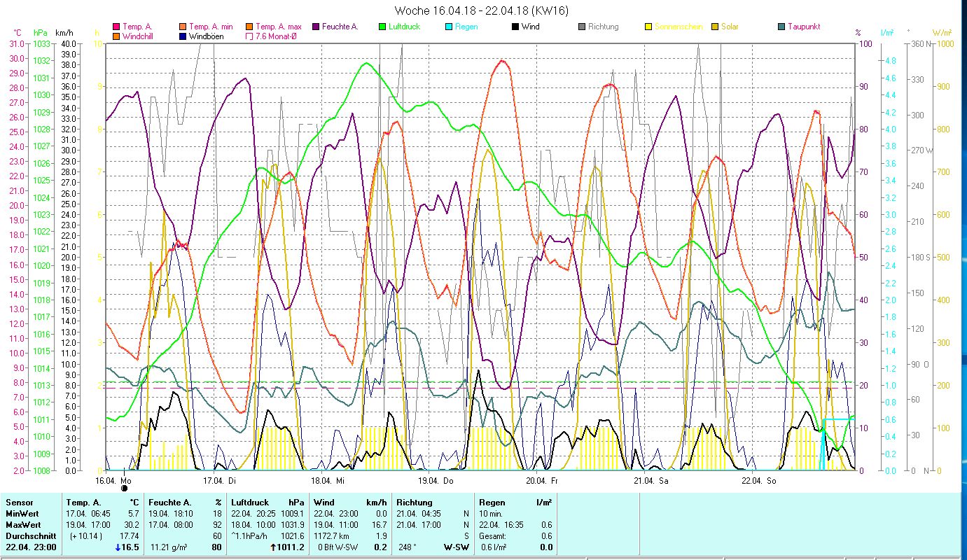Click the 'Sensor' header in the data table
The width and height of the screenshot is (967, 560).
point(20,503)
